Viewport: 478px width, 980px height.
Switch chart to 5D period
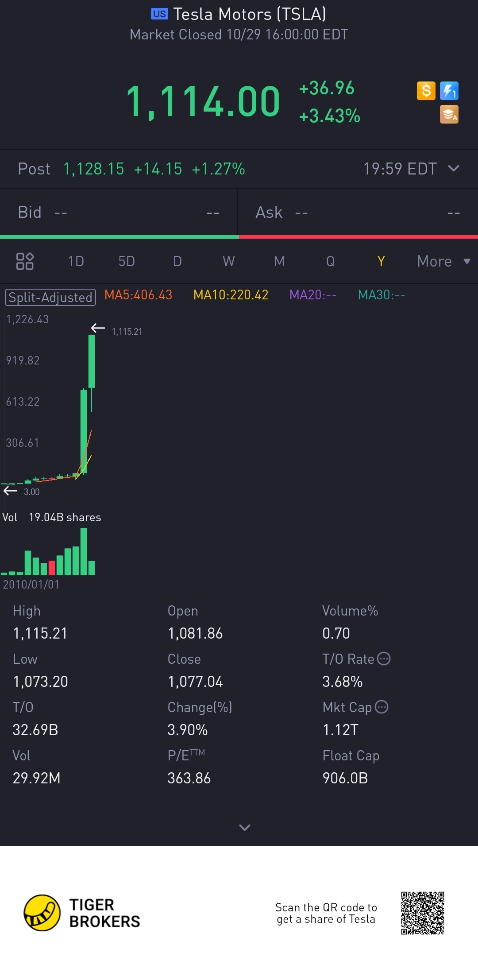coord(127,261)
